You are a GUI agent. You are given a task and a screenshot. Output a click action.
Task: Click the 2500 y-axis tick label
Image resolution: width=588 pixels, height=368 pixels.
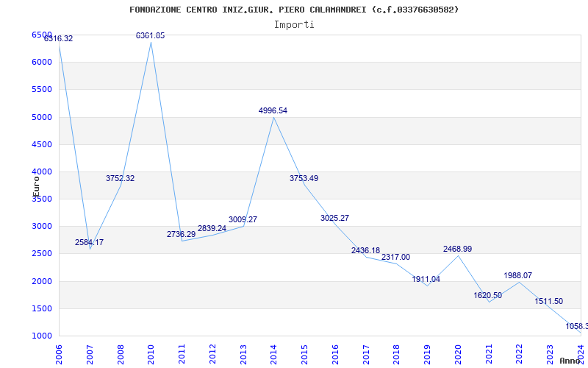pyautogui.click(x=40, y=254)
